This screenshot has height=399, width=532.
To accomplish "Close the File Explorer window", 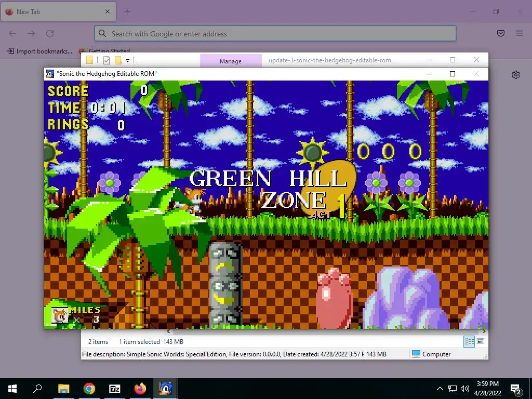I will [x=476, y=60].
